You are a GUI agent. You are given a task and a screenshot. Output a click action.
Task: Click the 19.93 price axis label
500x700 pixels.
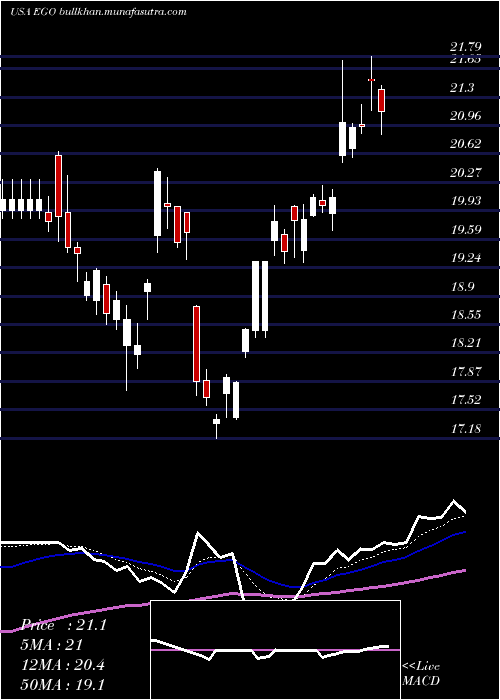466,201
